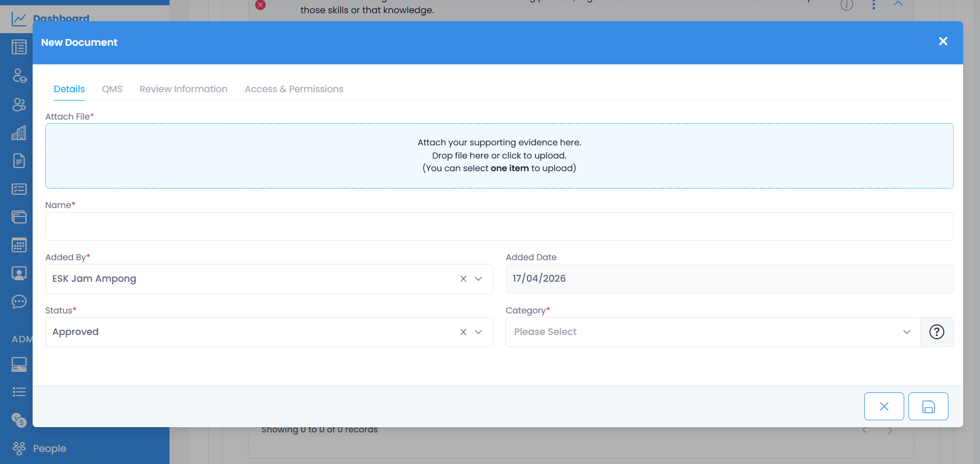The height and width of the screenshot is (464, 980).
Task: Click the cancel X button in footer
Action: [x=884, y=406]
